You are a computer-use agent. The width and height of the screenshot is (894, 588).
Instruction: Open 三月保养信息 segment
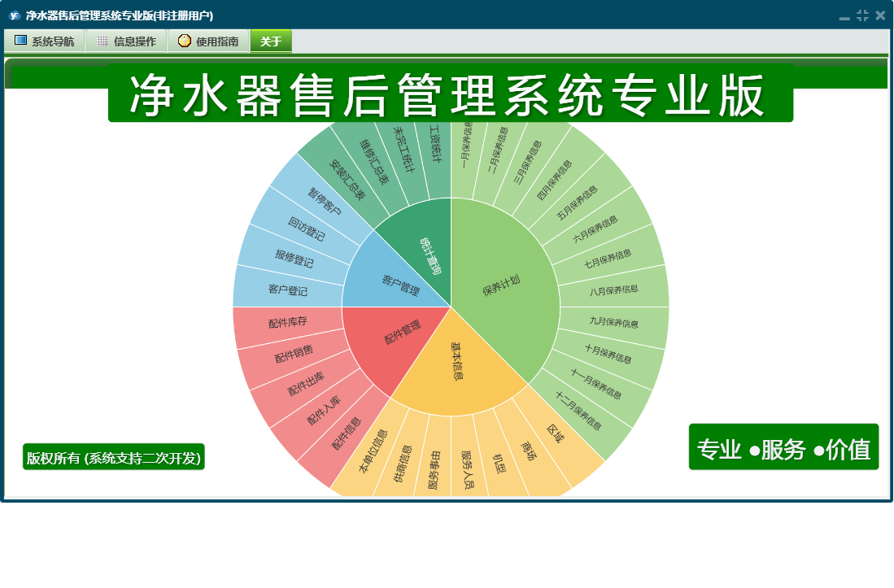[x=527, y=163]
